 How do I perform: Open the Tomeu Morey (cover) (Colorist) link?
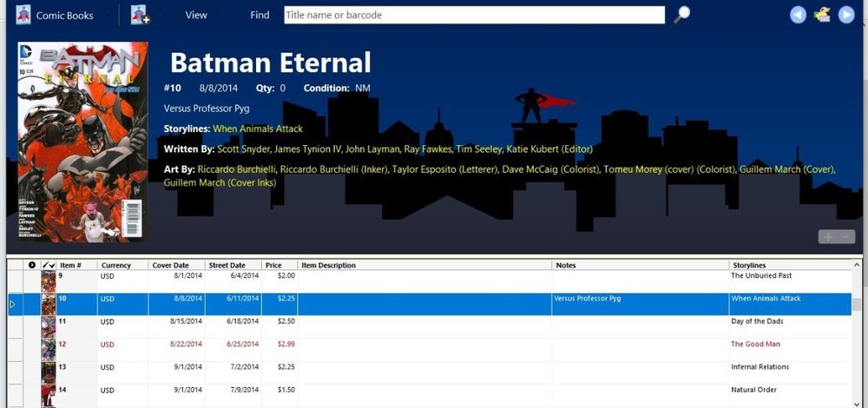(x=669, y=169)
